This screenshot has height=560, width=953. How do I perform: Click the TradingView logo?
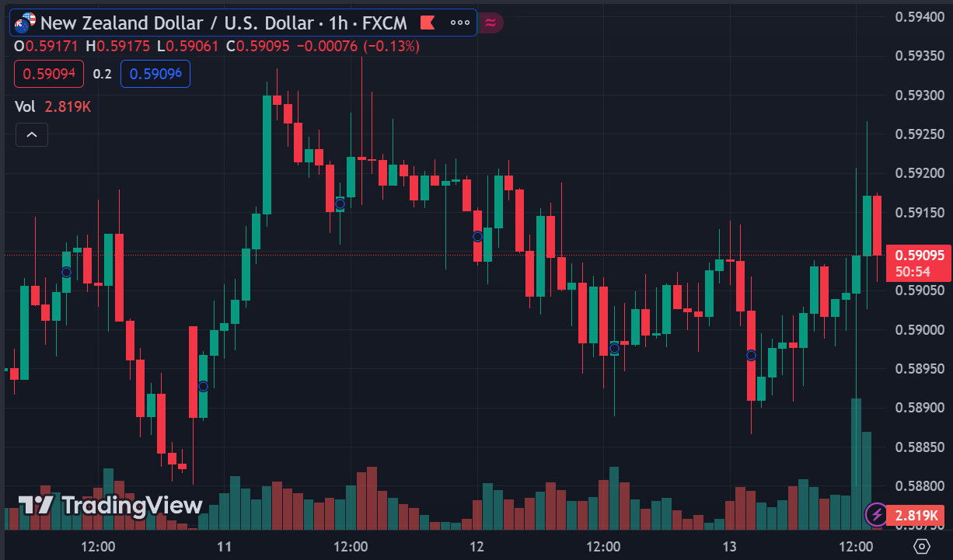pos(110,506)
